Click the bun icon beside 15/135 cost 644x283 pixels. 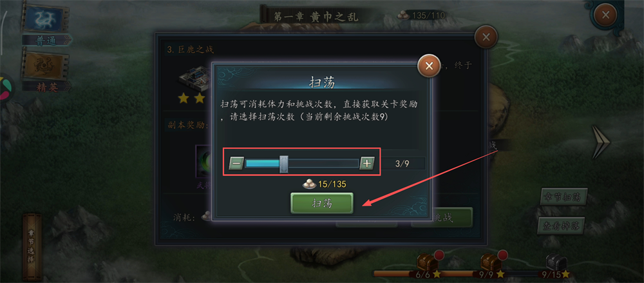click(309, 184)
